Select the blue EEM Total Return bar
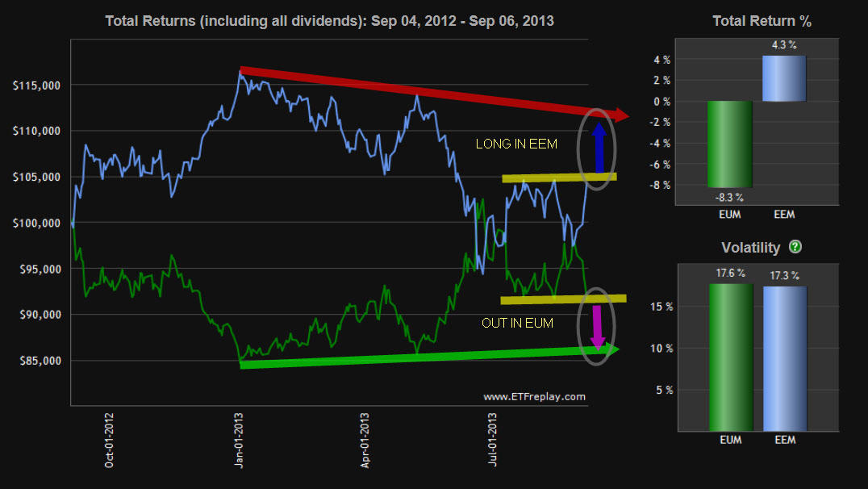 [784, 78]
